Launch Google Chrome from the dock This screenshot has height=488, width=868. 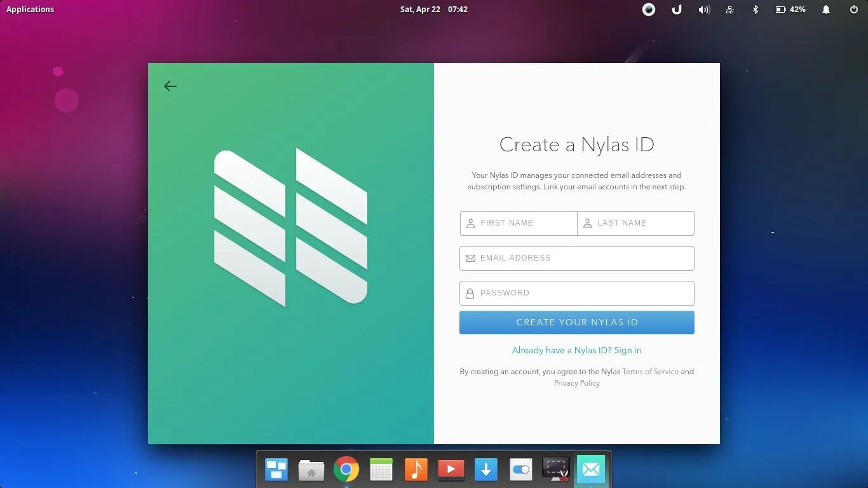tap(346, 470)
